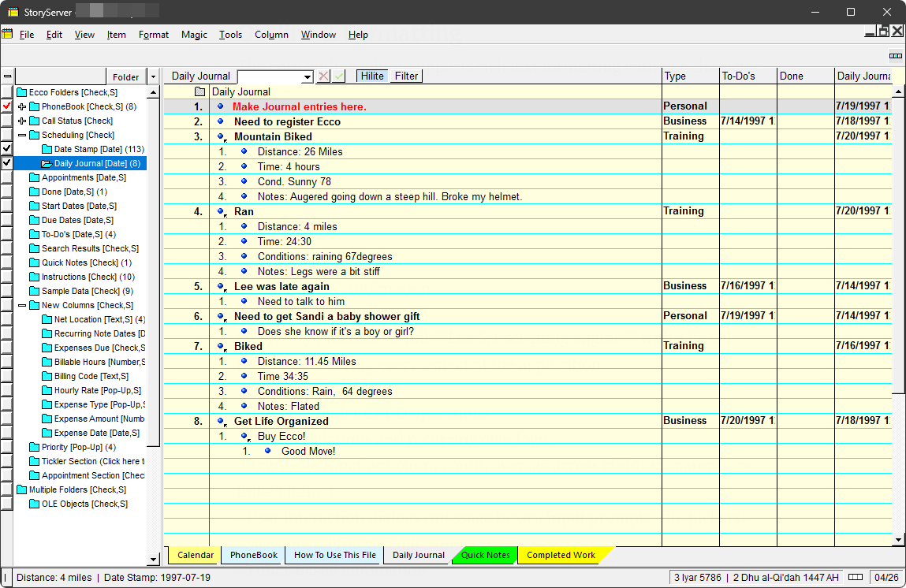Click the bullet icon of 'Mountain Biked' item
This screenshot has width=906, height=588.
tap(221, 137)
